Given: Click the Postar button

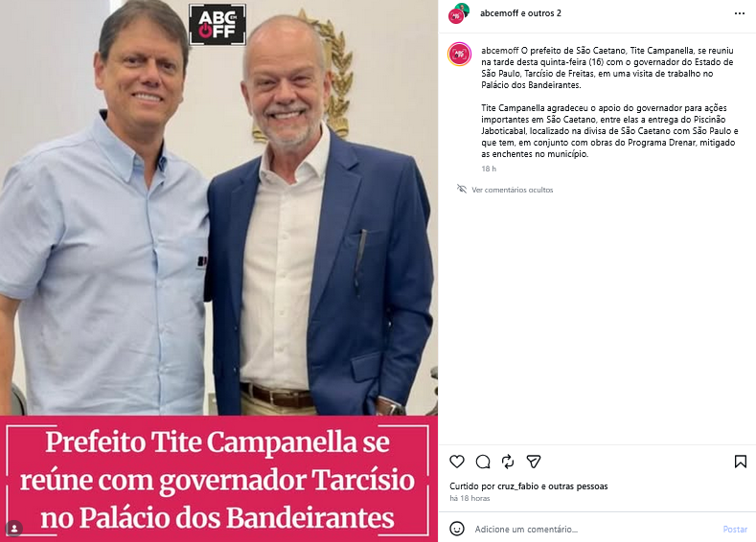Looking at the screenshot, I should tap(735, 529).
